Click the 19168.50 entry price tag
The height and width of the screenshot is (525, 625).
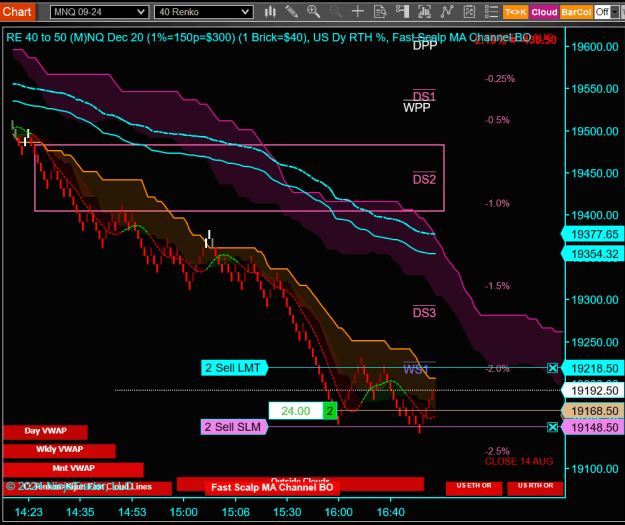tap(593, 411)
